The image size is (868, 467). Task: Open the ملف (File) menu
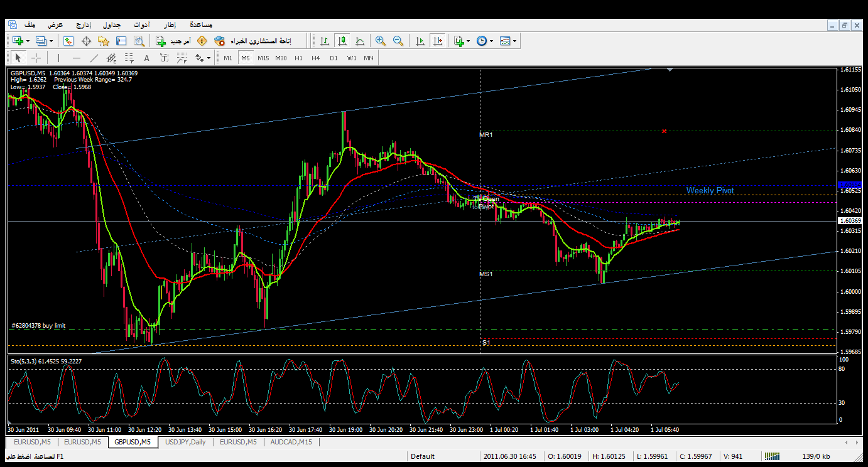[30, 24]
